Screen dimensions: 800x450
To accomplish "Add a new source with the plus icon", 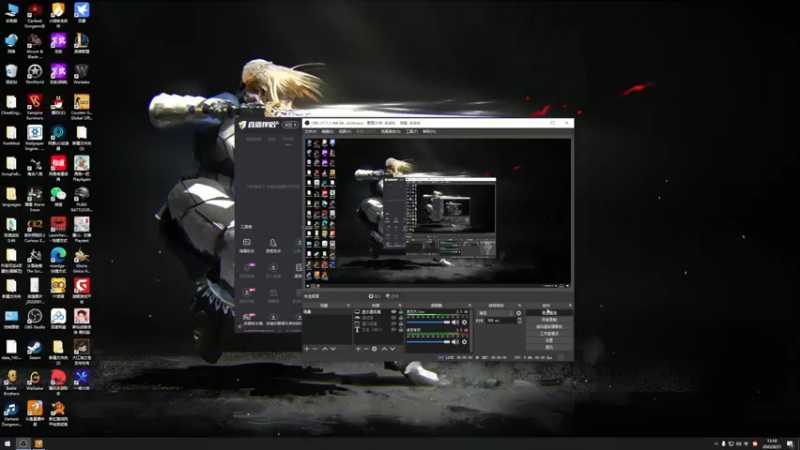I will (x=358, y=349).
